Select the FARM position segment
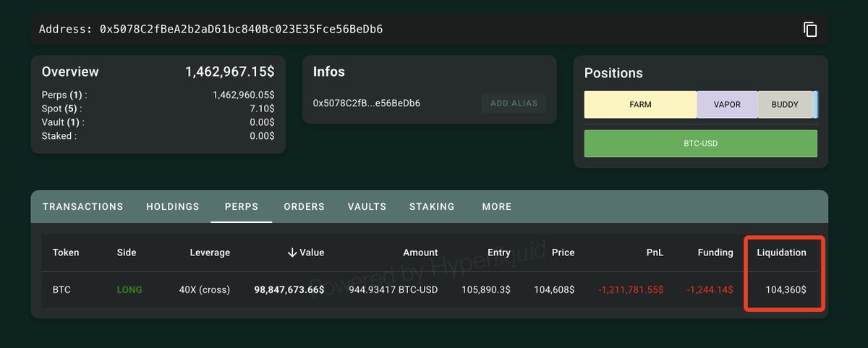The image size is (868, 348). coord(640,105)
